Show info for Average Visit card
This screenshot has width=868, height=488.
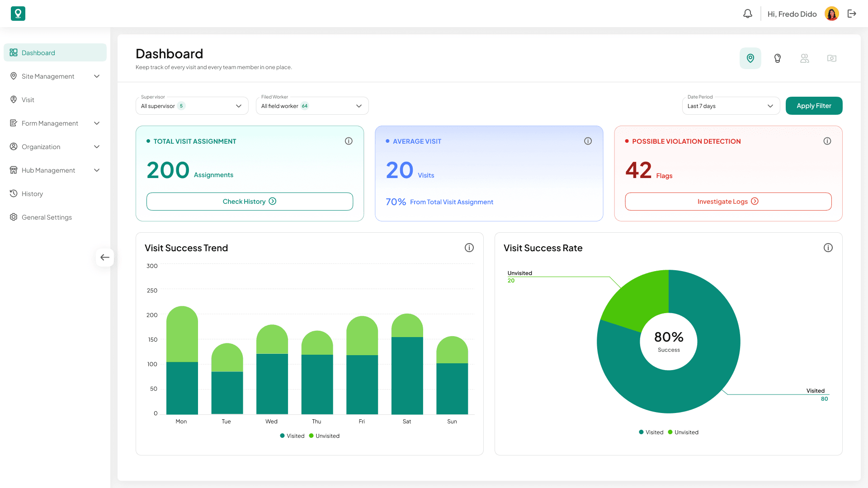tap(588, 141)
